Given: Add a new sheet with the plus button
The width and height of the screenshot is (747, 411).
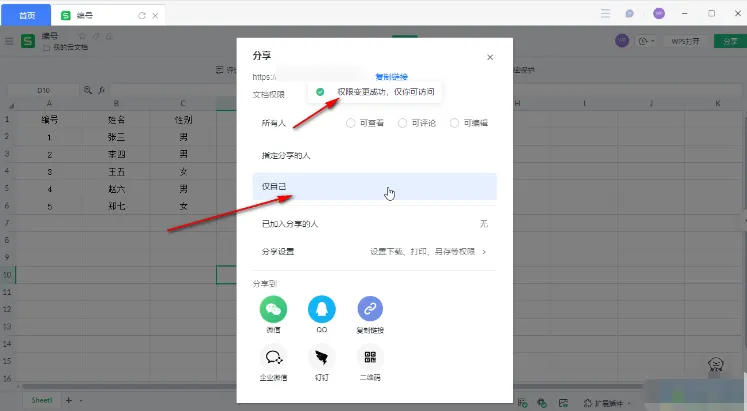Looking at the screenshot, I should (69, 401).
